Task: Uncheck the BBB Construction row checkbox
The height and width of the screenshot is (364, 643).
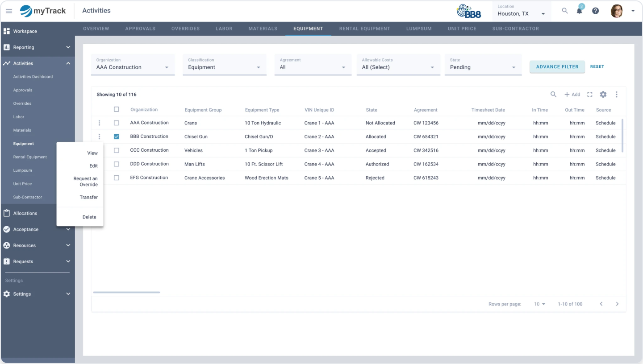Action: [117, 136]
